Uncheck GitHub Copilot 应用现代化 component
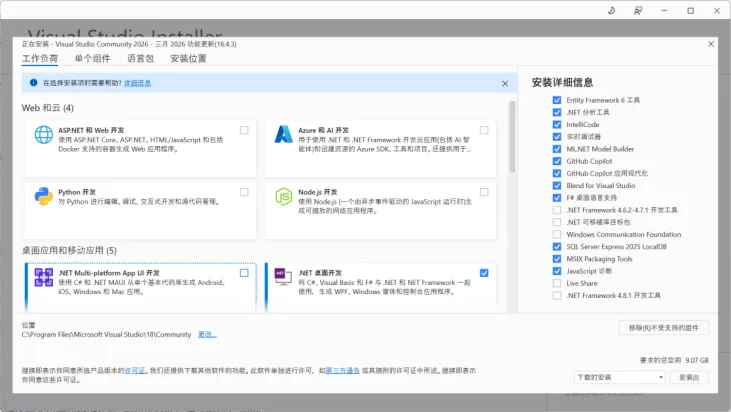The image size is (731, 412). coord(557,173)
